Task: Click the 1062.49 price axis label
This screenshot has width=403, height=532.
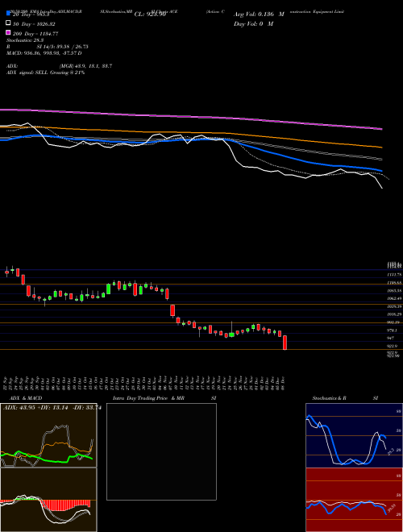Action: point(394,298)
